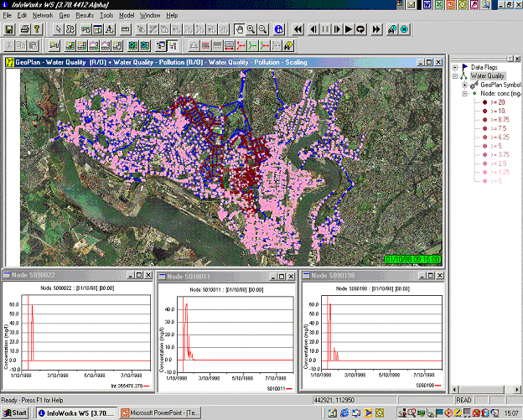Click the yellow question mark help icon
This screenshot has width=523, height=420.
point(38,29)
